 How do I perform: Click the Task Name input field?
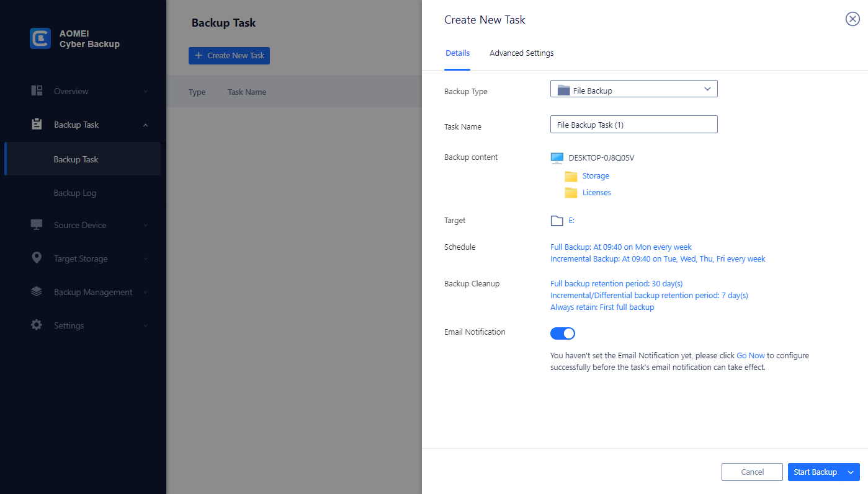click(x=633, y=125)
